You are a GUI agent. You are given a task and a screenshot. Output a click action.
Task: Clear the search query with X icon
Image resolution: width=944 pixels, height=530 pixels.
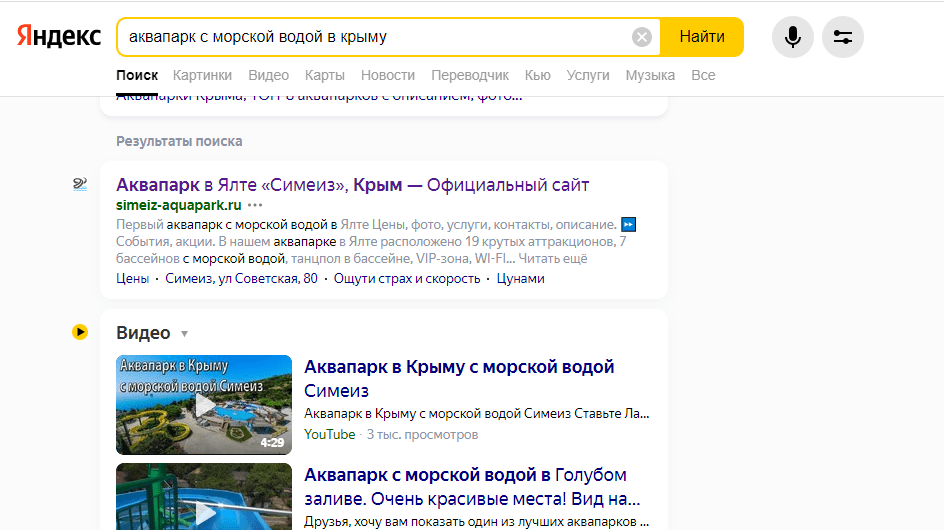642,37
